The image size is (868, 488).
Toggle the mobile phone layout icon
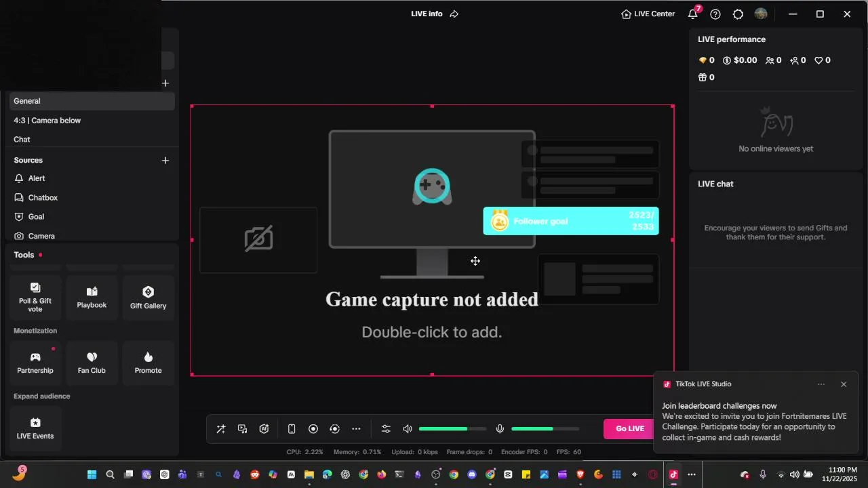pyautogui.click(x=292, y=429)
